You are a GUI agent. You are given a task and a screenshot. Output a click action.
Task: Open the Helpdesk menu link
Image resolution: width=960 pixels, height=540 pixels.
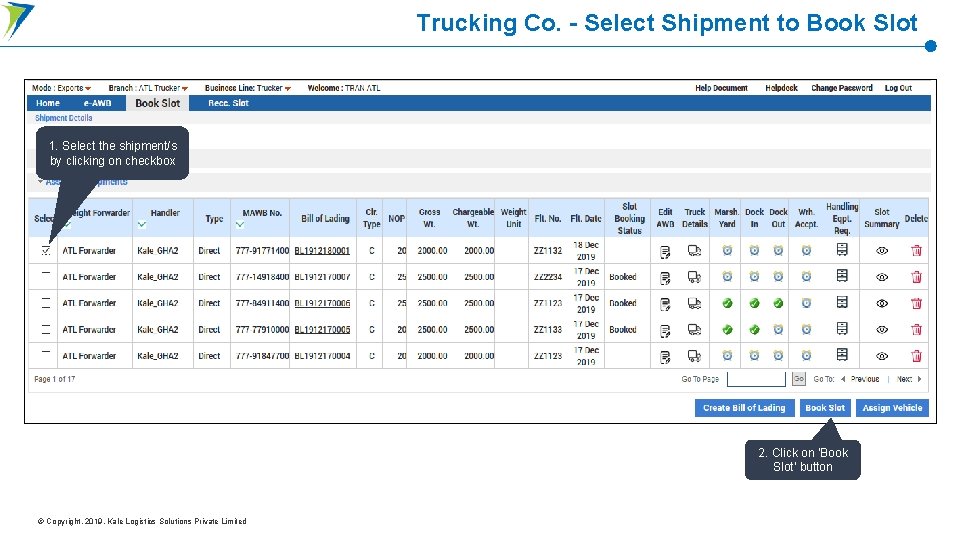point(781,88)
